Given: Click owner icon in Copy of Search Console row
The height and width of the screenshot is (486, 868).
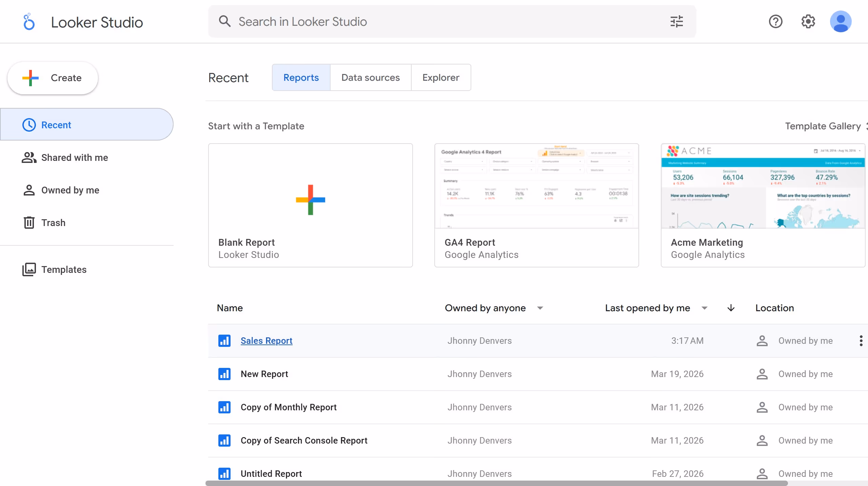Looking at the screenshot, I should click(762, 441).
